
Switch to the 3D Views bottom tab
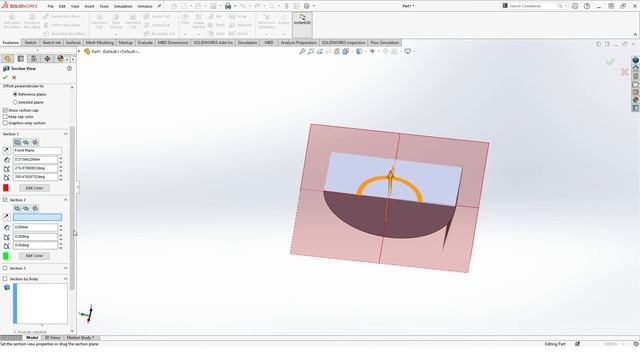52,338
